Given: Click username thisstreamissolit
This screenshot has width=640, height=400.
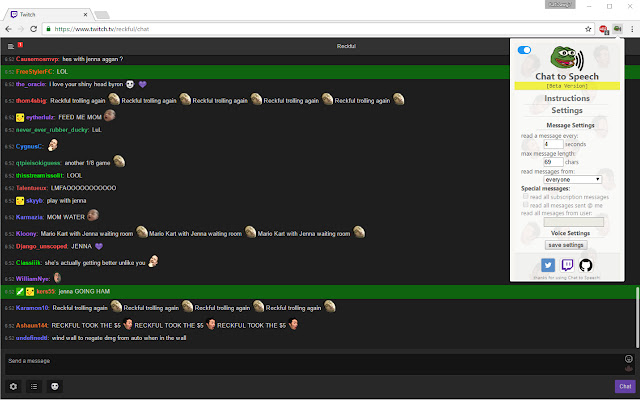Looking at the screenshot, I should click(40, 176).
